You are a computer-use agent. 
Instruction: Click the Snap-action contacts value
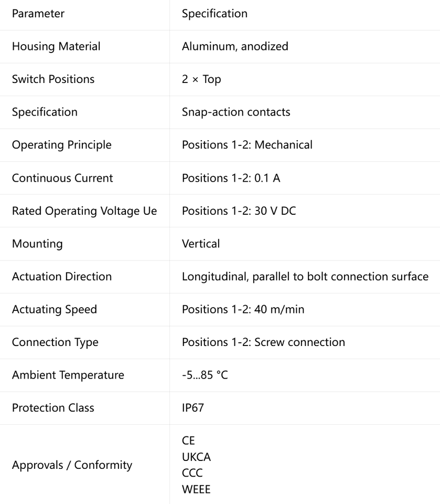(236, 112)
